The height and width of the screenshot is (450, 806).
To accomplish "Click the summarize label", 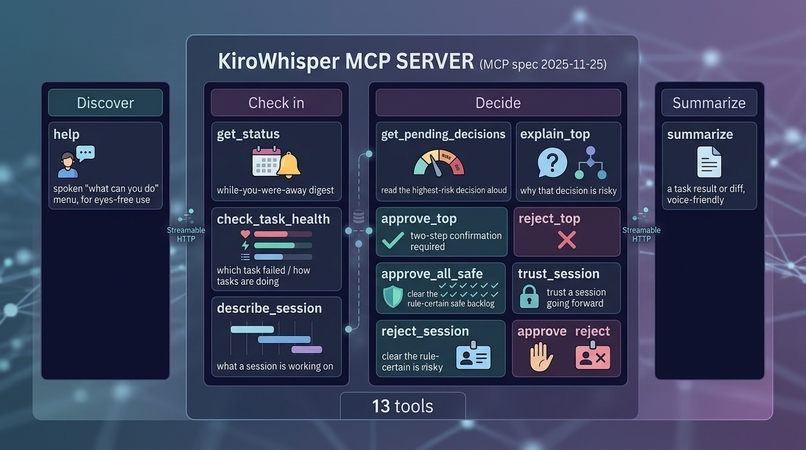I will [x=700, y=134].
